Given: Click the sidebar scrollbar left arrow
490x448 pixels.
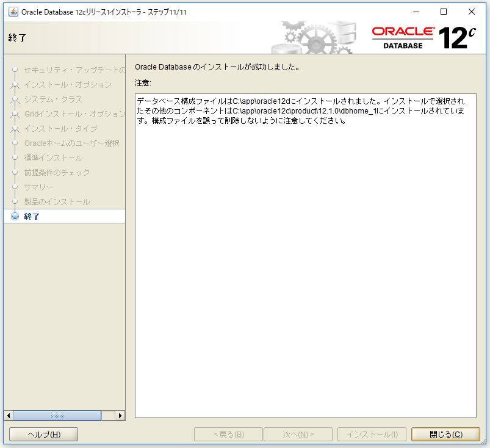Looking at the screenshot, I should (9, 416).
